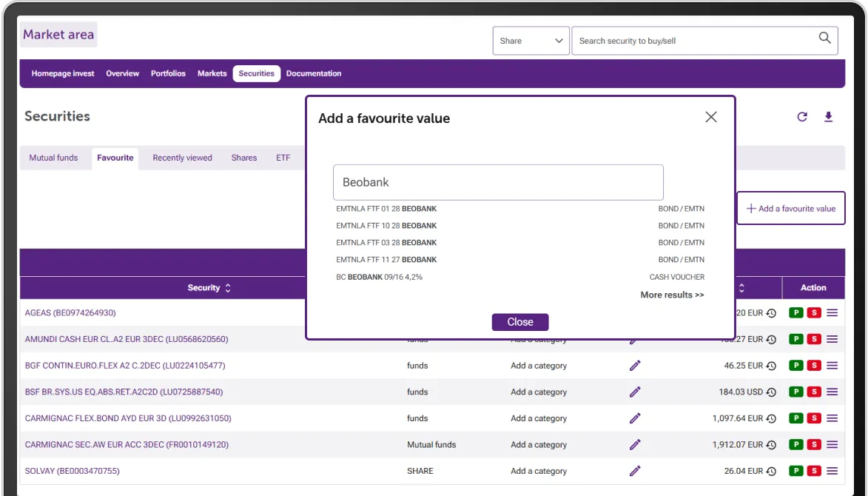Click green P button for BGF CONTIN.EURO.FLEX
The height and width of the screenshot is (496, 868).
[x=796, y=366]
